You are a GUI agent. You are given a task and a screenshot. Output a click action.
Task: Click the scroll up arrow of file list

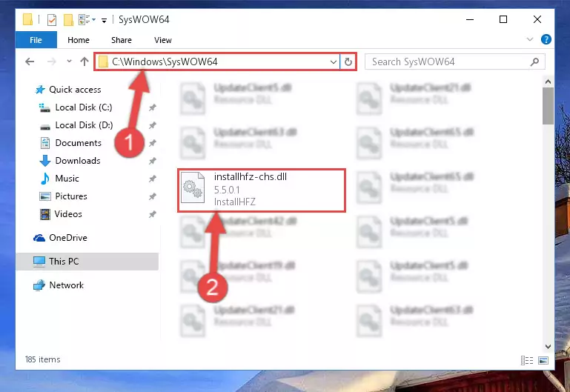click(548, 82)
